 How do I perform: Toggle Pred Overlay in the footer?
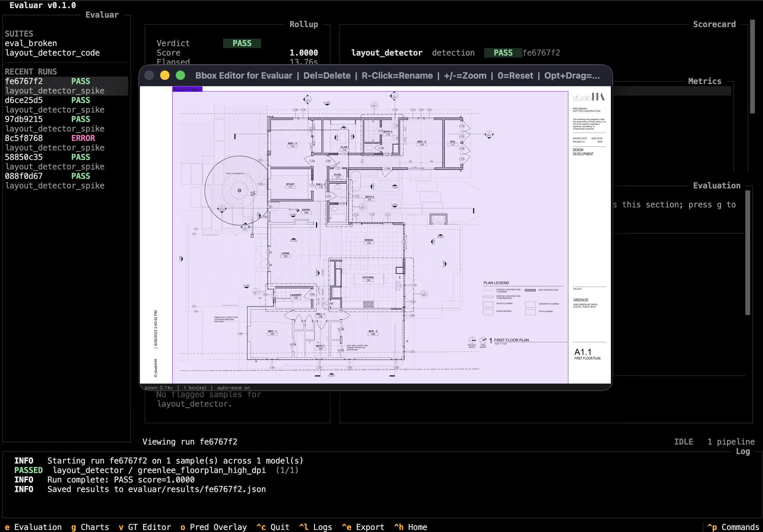pos(214,527)
